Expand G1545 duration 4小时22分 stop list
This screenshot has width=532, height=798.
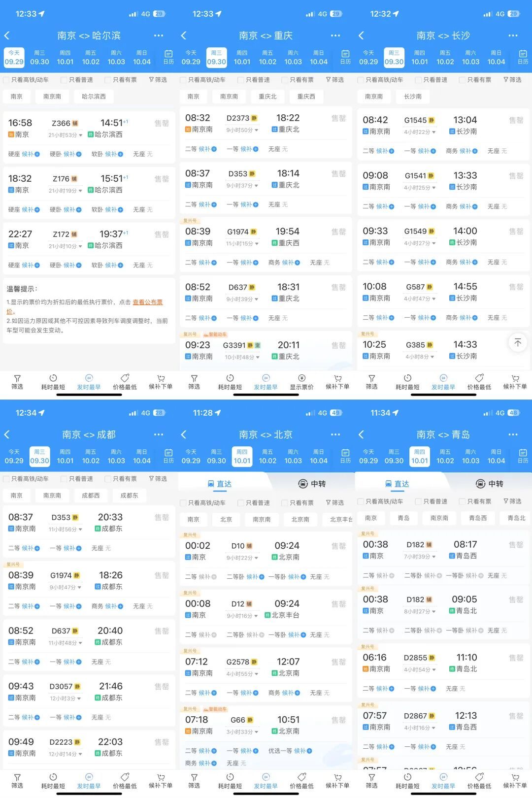click(420, 132)
